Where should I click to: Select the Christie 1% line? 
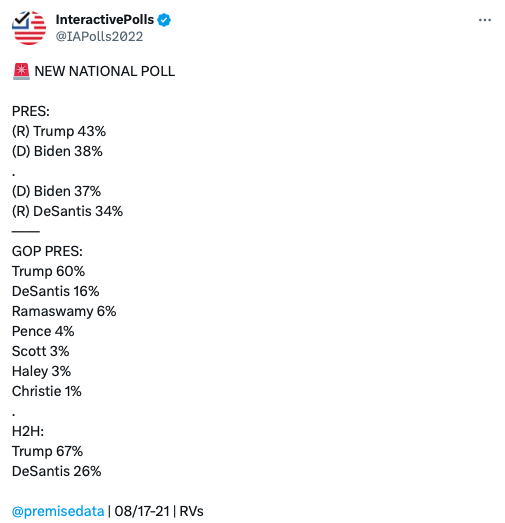(47, 391)
